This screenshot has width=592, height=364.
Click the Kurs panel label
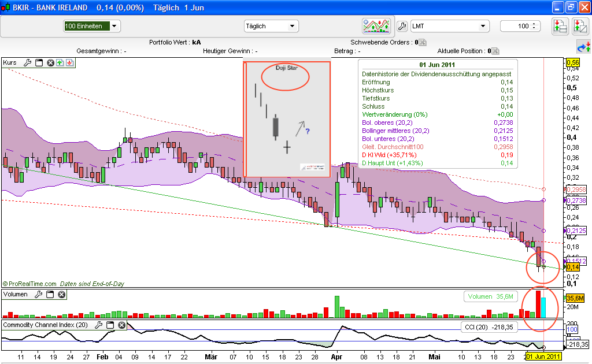10,62
